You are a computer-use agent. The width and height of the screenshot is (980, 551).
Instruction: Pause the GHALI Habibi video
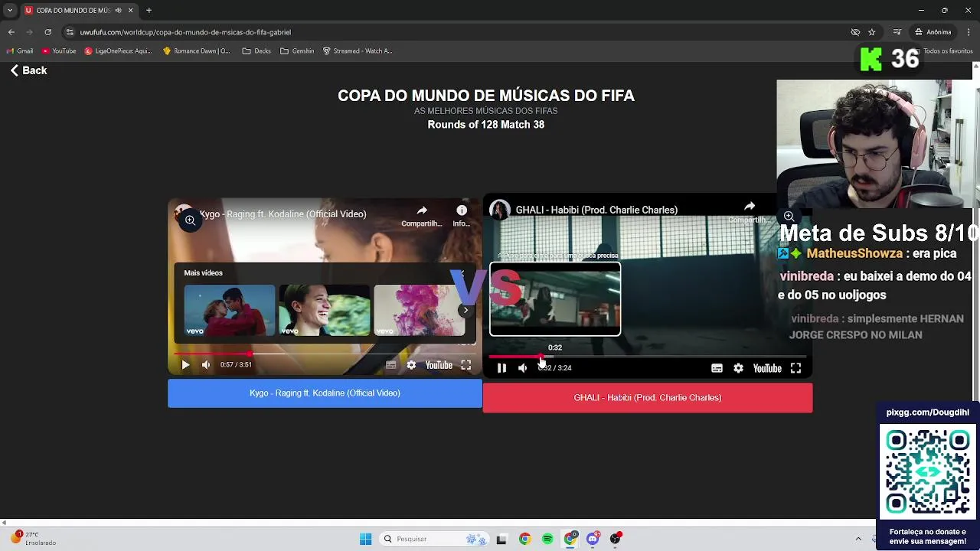(501, 368)
